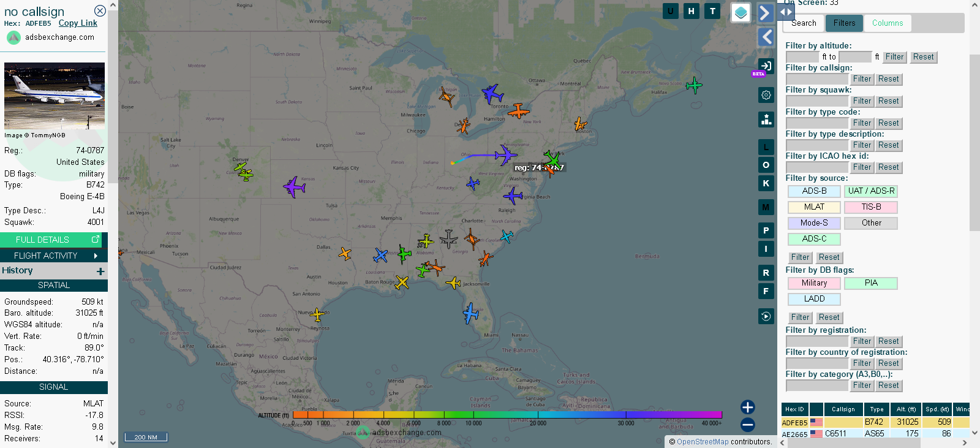The width and height of the screenshot is (980, 448).
Task: Open the OpenStreetMap contributors link
Action: click(703, 442)
